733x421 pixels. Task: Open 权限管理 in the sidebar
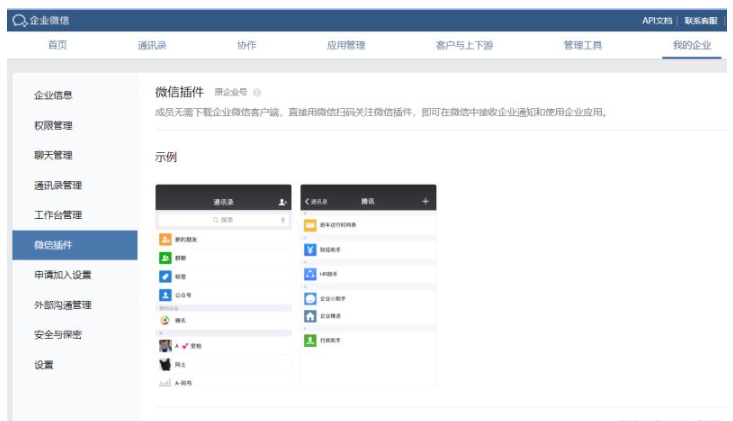[x=53, y=125]
